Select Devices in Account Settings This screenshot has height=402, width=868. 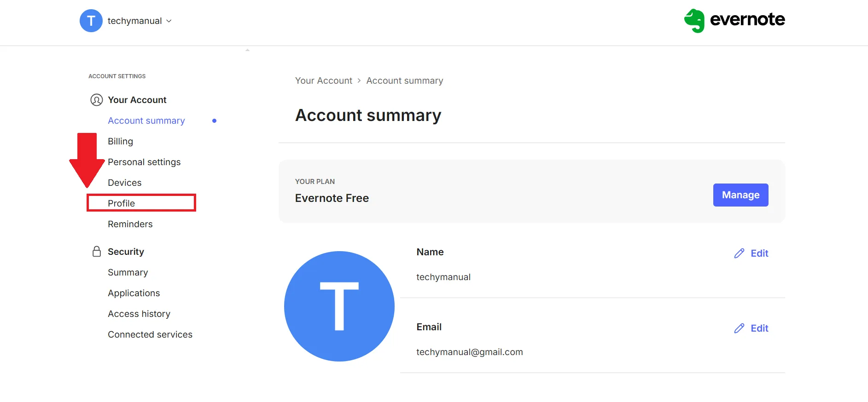pyautogui.click(x=124, y=182)
